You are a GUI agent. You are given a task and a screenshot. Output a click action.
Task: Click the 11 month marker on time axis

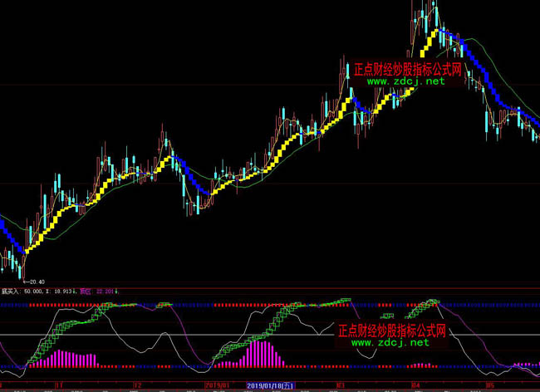(59, 386)
